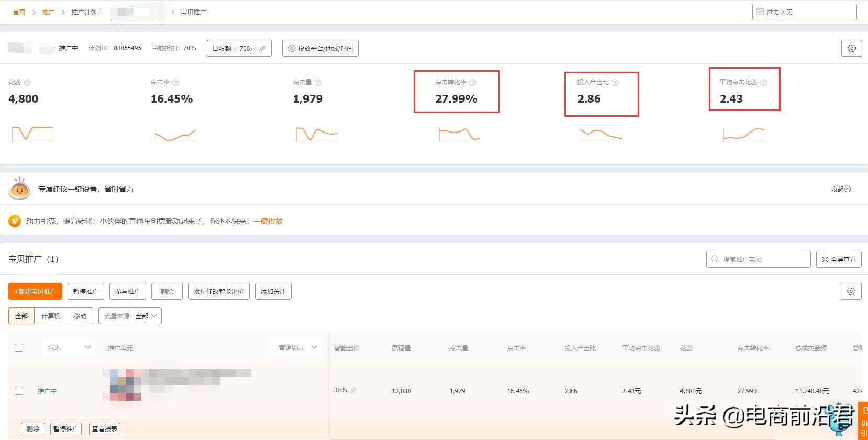Open table column settings gear icon
The image size is (868, 440).
click(851, 291)
